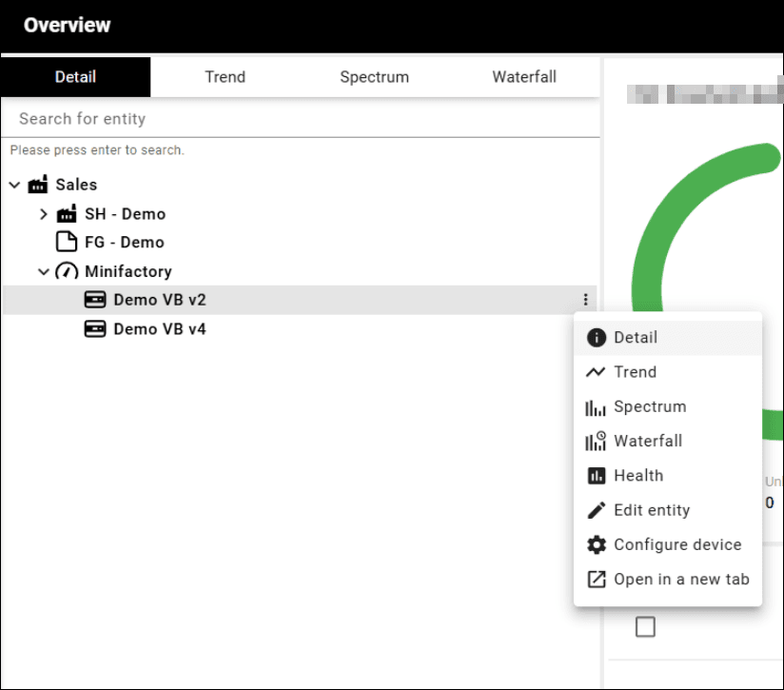Click the Waterfall icon in context menu
This screenshot has width=784, height=690.
coord(596,441)
